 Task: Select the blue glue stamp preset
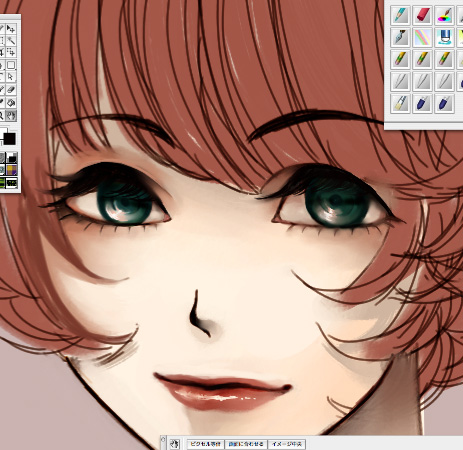coord(445,37)
